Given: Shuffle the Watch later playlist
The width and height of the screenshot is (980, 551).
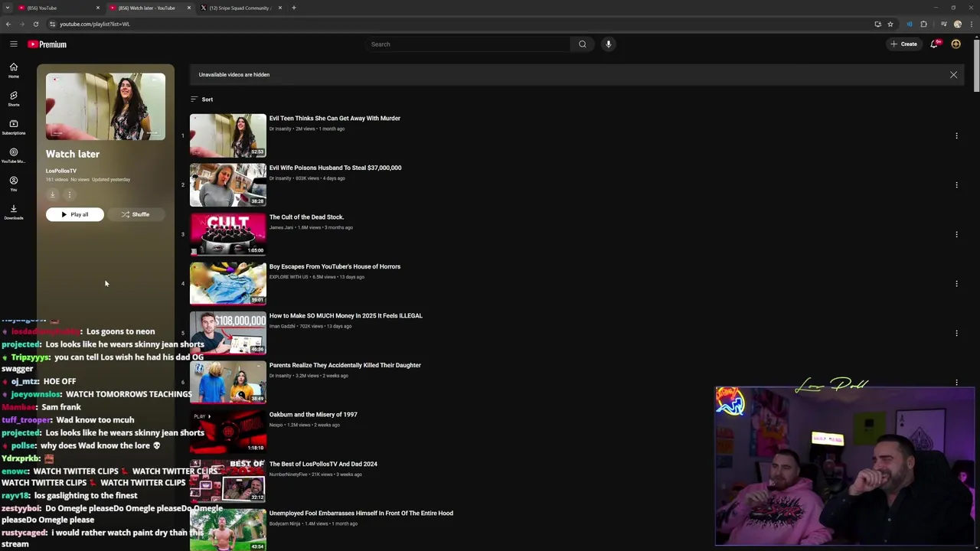Looking at the screenshot, I should coord(136,215).
